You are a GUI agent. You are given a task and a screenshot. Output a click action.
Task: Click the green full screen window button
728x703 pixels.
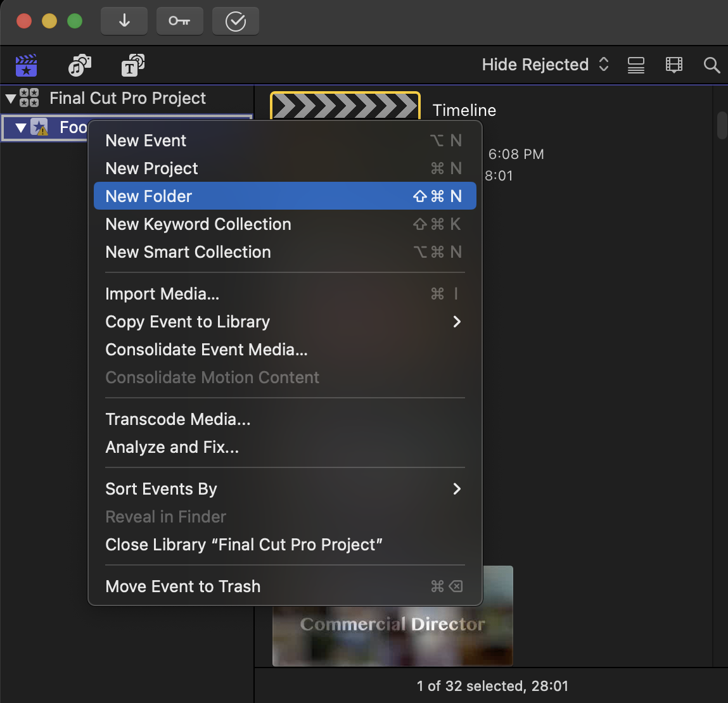tap(75, 22)
